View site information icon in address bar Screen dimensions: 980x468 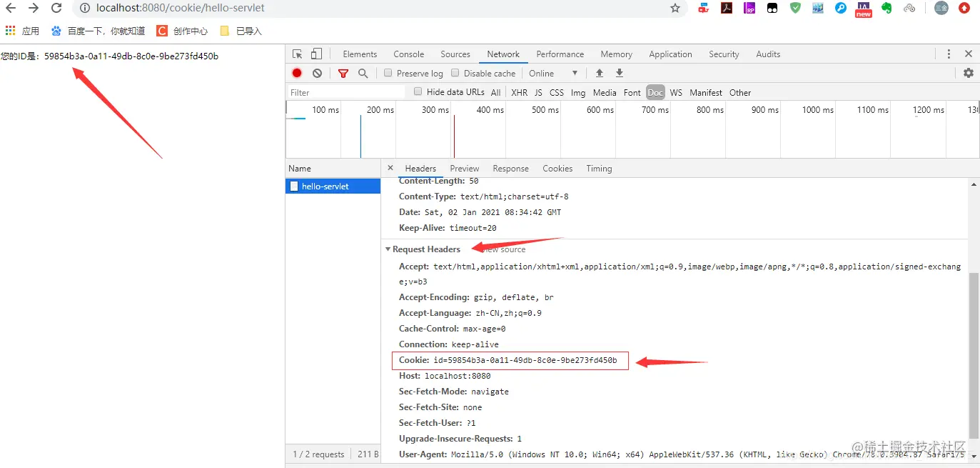(x=84, y=8)
